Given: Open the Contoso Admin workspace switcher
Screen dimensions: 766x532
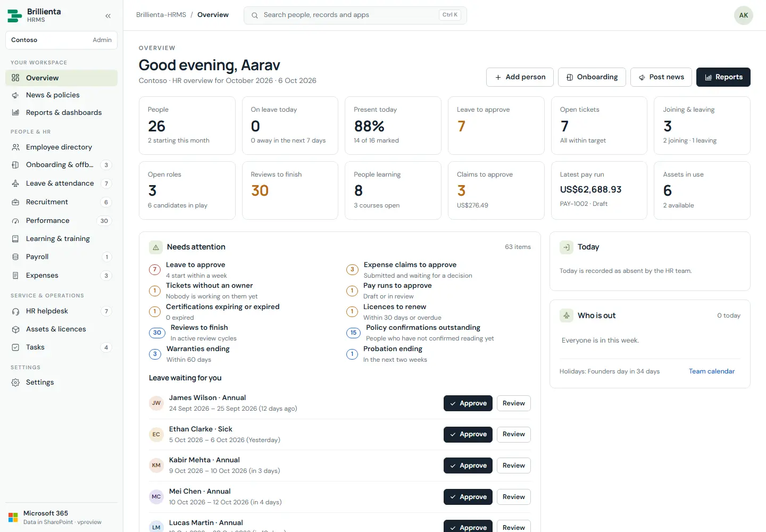Looking at the screenshot, I should coord(61,40).
